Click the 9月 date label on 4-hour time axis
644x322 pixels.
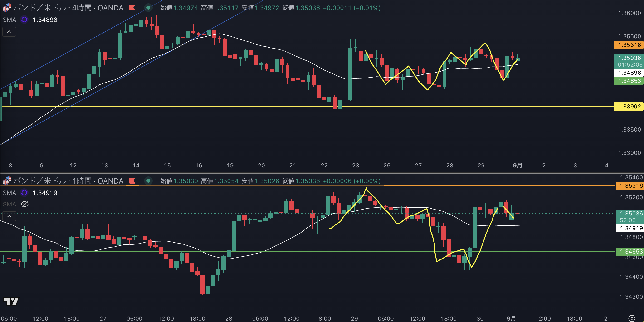[x=517, y=165]
